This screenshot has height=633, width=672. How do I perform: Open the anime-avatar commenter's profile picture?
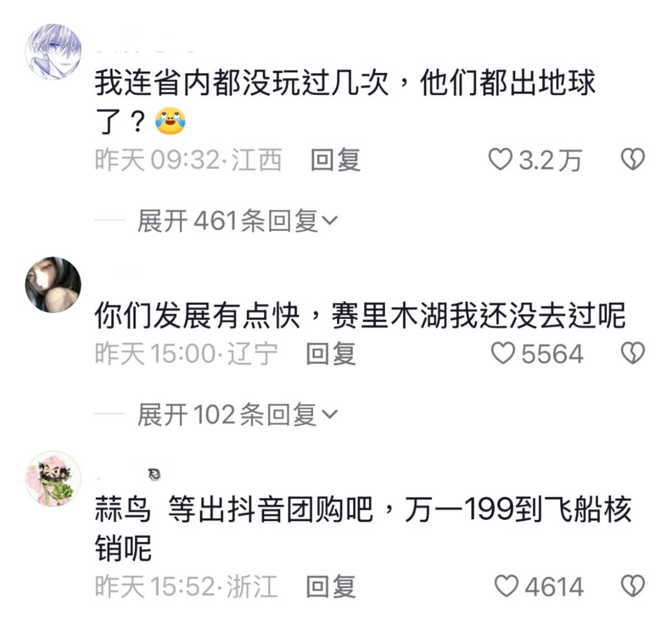(x=53, y=52)
